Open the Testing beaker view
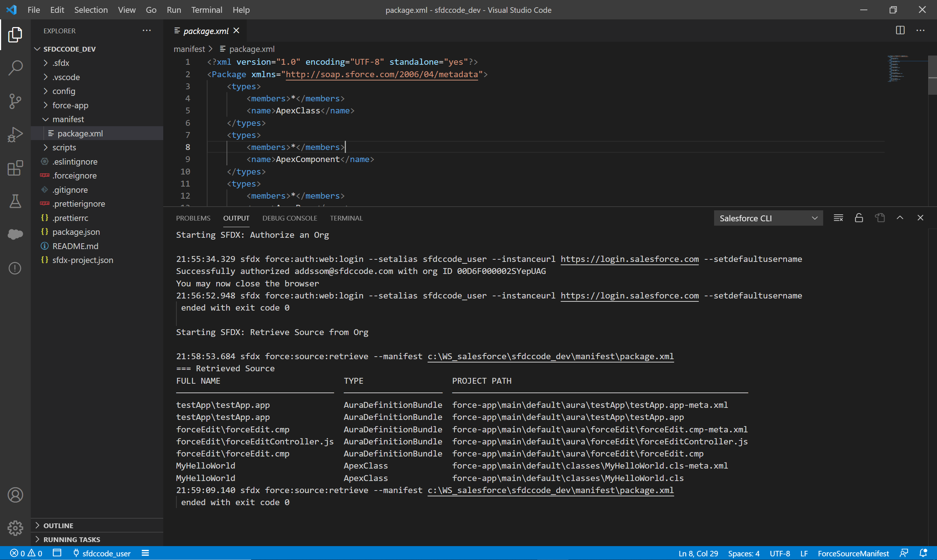 click(15, 201)
